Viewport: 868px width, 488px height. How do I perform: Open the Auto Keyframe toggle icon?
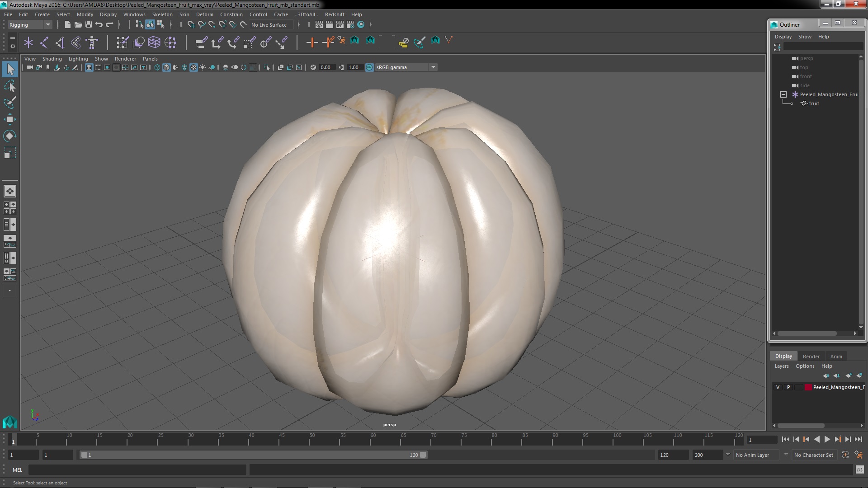pos(845,455)
